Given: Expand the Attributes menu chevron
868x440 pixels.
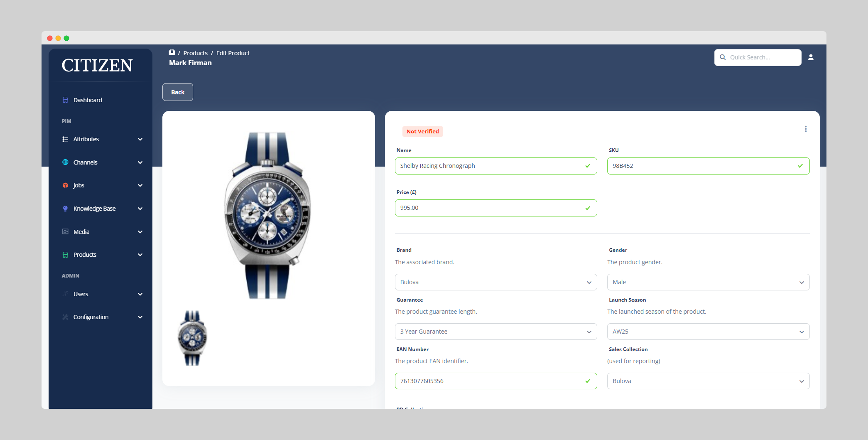Looking at the screenshot, I should [140, 139].
